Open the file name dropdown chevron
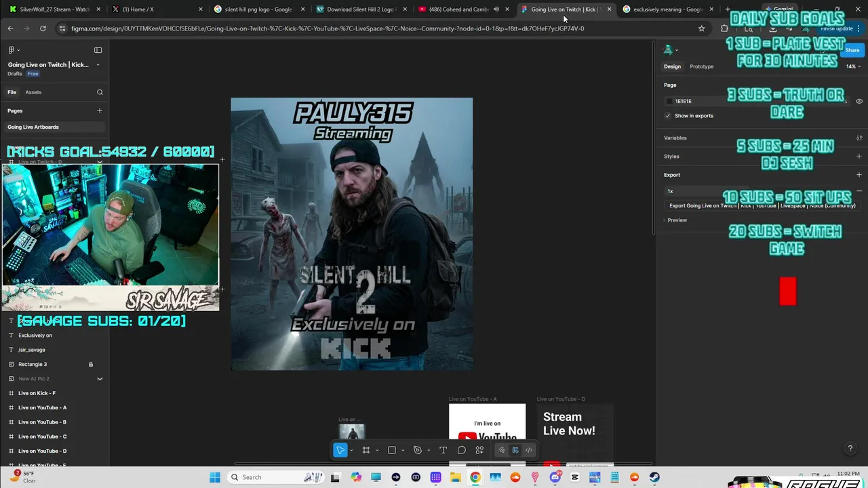868x488 pixels. [98, 65]
